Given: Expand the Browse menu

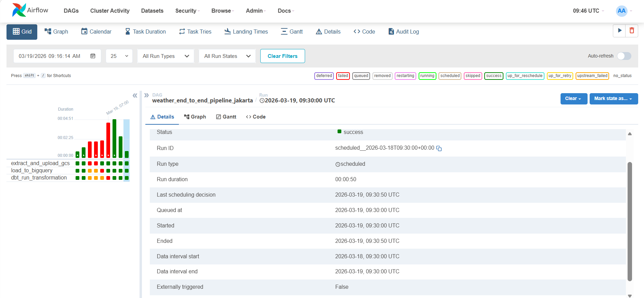Looking at the screenshot, I should (x=223, y=11).
